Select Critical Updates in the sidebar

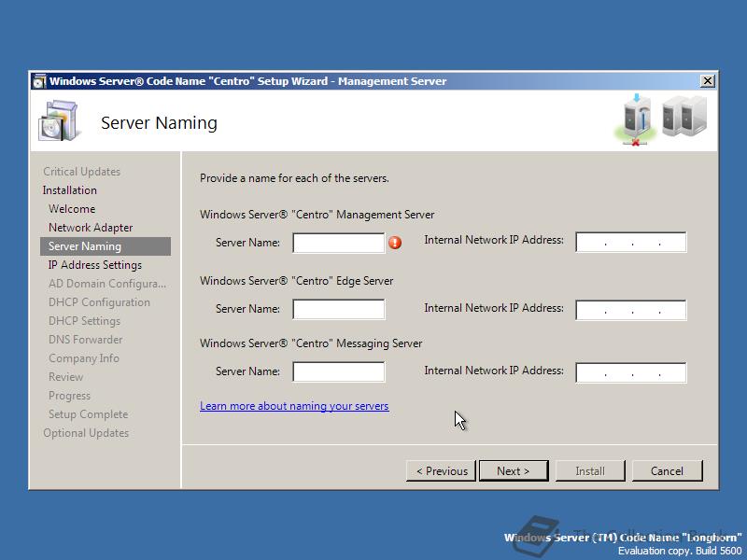coord(82,172)
